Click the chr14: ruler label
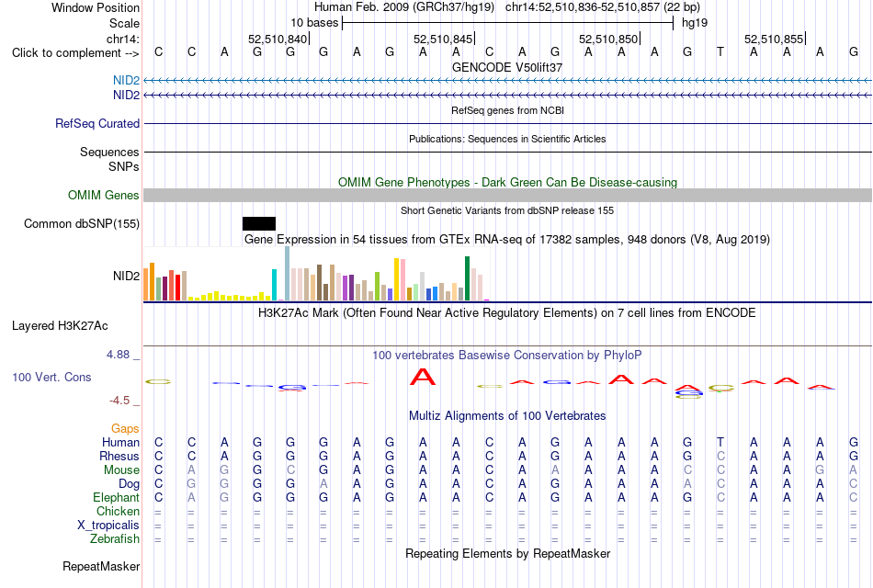This screenshot has height=588, width=873. 122,39
